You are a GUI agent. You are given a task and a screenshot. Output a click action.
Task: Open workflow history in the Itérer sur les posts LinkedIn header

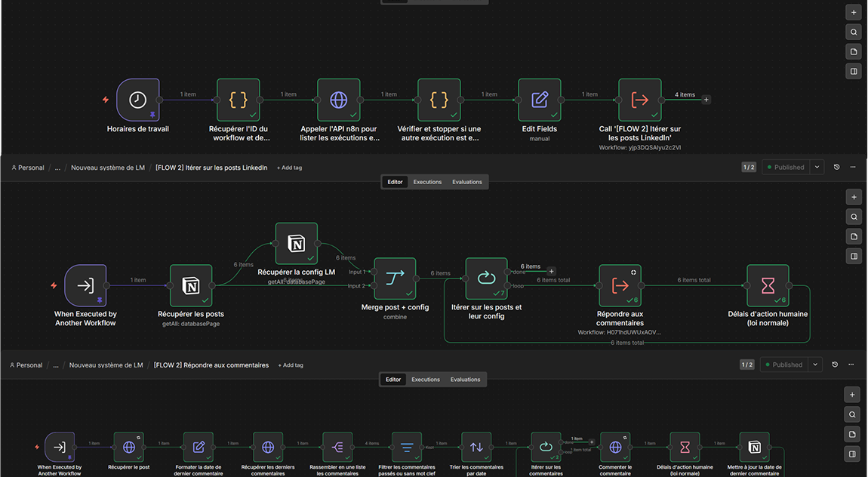pos(836,167)
